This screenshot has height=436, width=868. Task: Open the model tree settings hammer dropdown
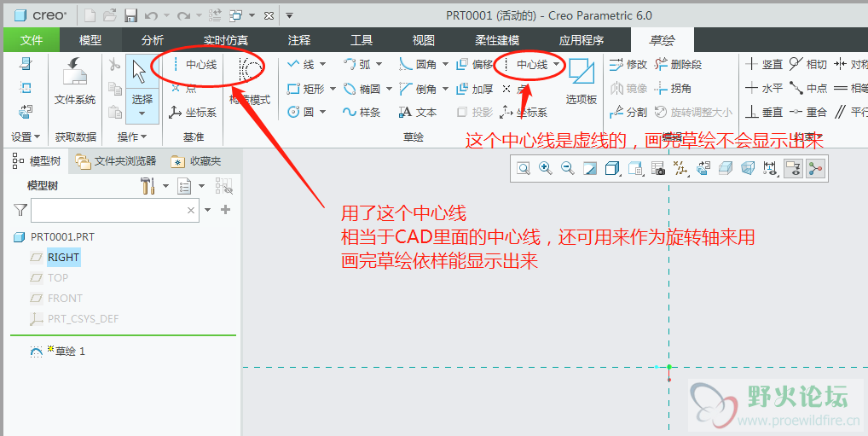click(165, 186)
